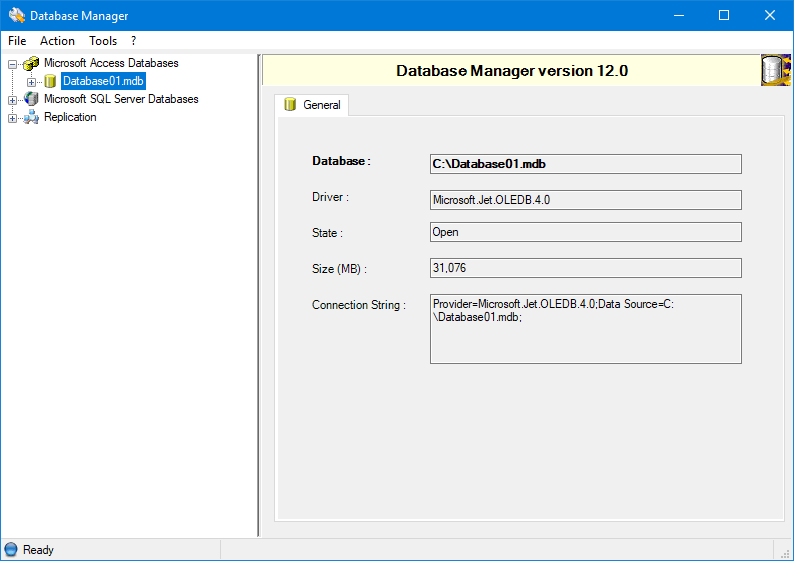
Task: Click the Database01.mdb cylinder icon
Action: pos(50,81)
